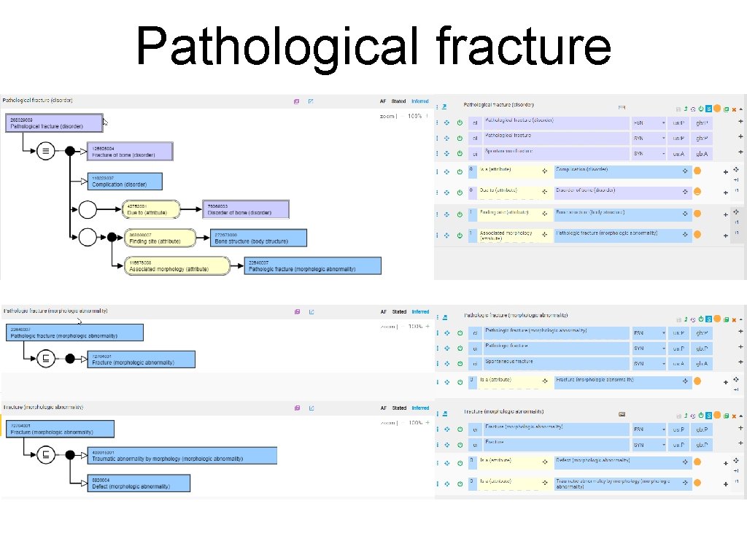
Task: Click the save icon in the concept editor header
Action: pyautogui.click(x=679, y=108)
